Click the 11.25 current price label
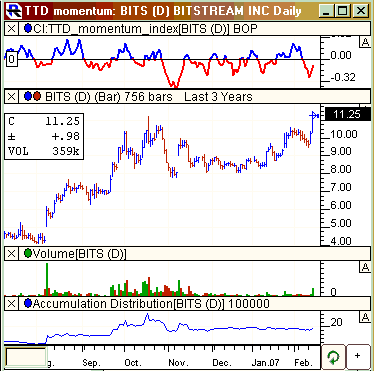The width and height of the screenshot is (374, 371). 347,114
